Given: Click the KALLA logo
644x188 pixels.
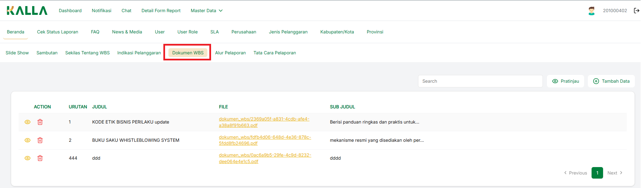Looking at the screenshot, I should pyautogui.click(x=27, y=10).
